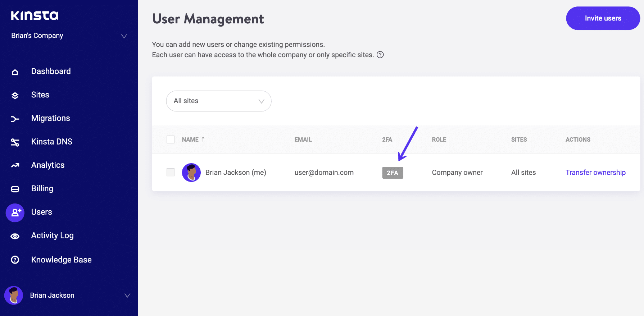Screen dimensions: 644x316
Task: Click the Activity Log eye icon
Action: click(15, 236)
